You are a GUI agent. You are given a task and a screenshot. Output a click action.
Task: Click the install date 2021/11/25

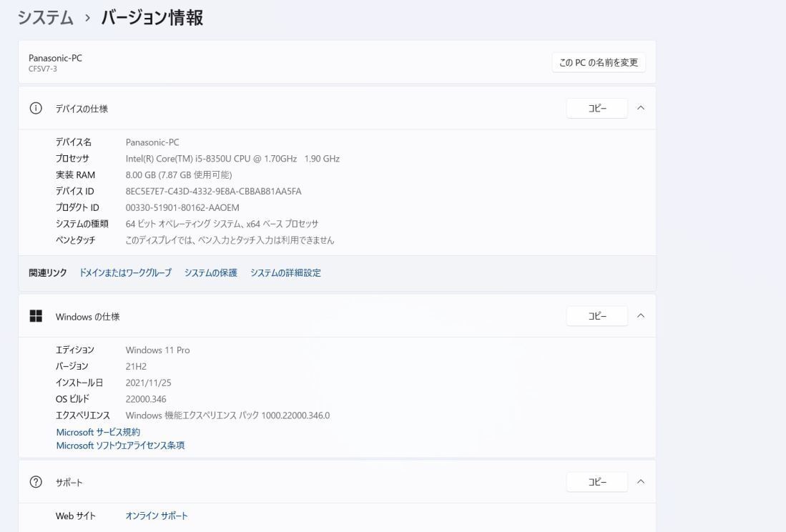point(148,383)
